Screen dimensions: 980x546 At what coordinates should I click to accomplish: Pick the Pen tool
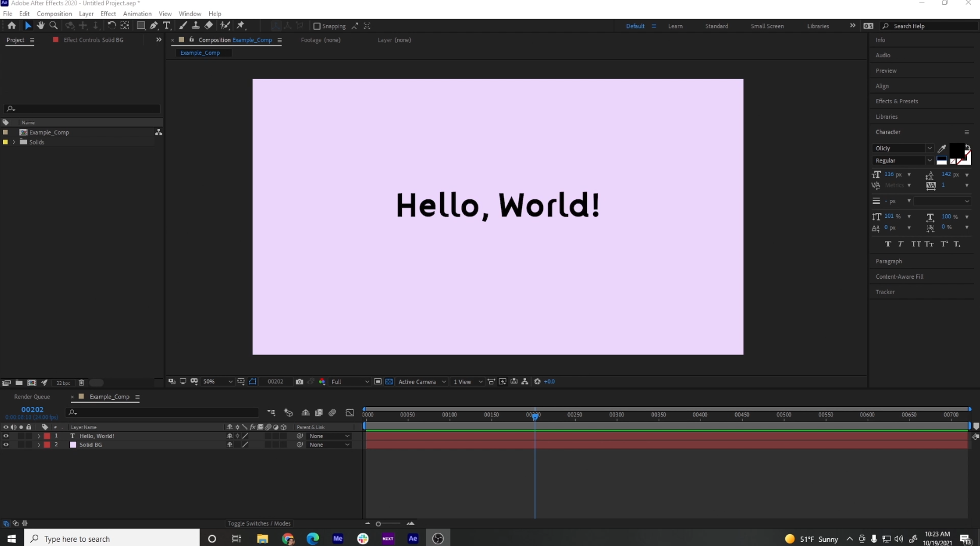point(153,26)
